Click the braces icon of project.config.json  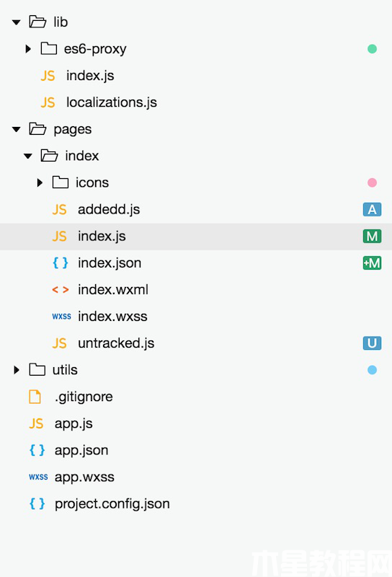click(37, 503)
